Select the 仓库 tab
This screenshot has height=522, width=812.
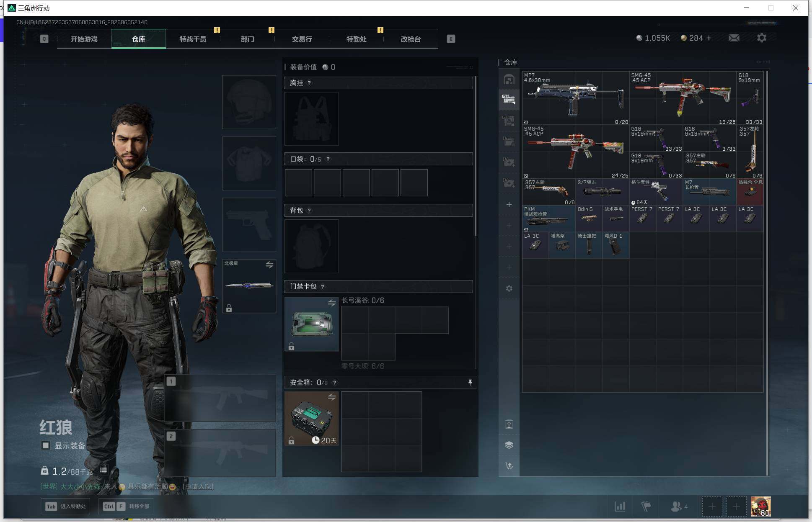tap(139, 39)
